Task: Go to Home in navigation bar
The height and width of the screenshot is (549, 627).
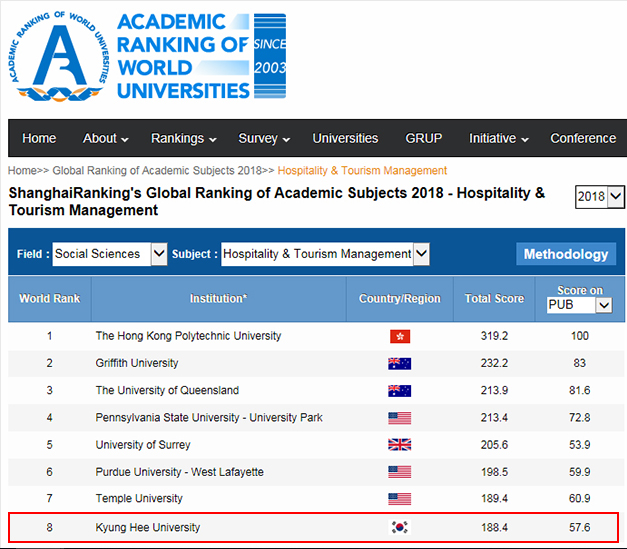Action: tap(39, 138)
